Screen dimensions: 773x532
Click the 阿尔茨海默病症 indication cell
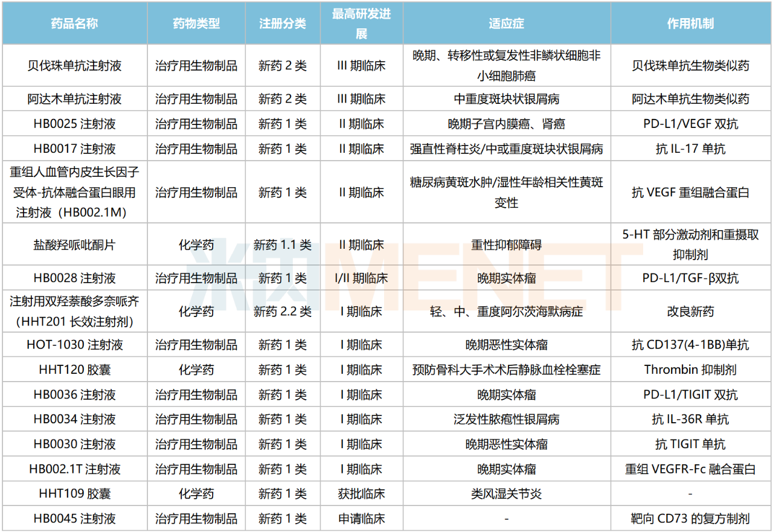coord(507,312)
